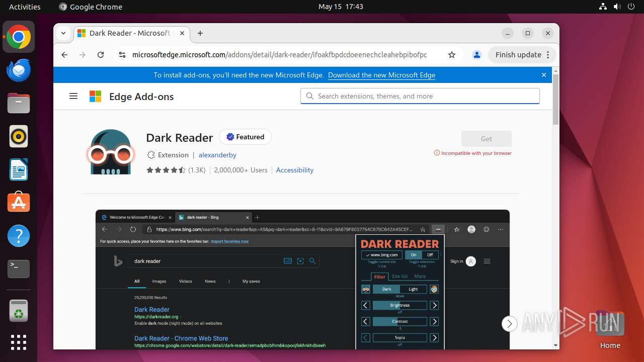
Task: Open the Accessibility category link
Action: (295, 170)
